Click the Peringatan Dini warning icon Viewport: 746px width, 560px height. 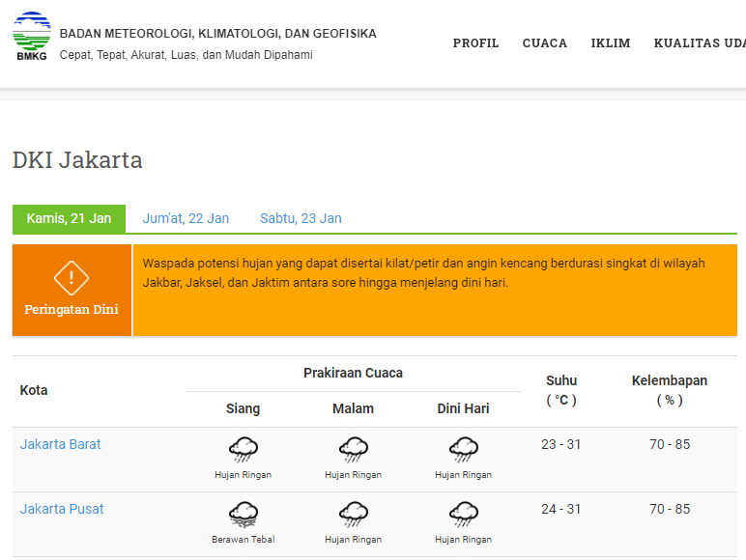click(72, 278)
